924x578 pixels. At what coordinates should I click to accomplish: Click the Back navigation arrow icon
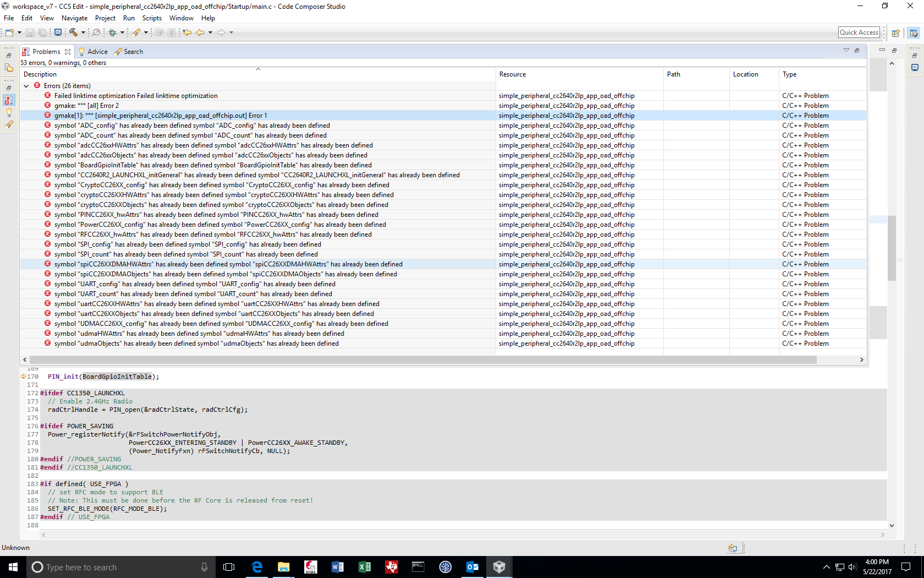pos(200,32)
